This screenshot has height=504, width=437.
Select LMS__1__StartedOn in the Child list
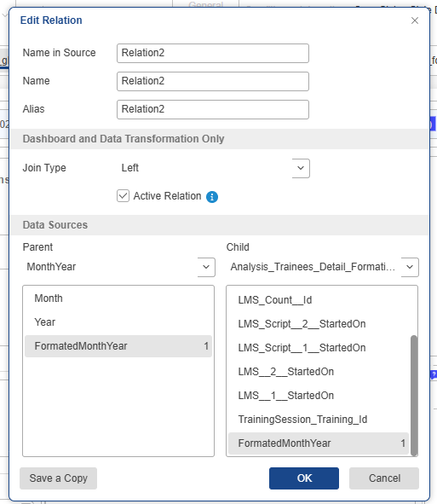click(319, 396)
